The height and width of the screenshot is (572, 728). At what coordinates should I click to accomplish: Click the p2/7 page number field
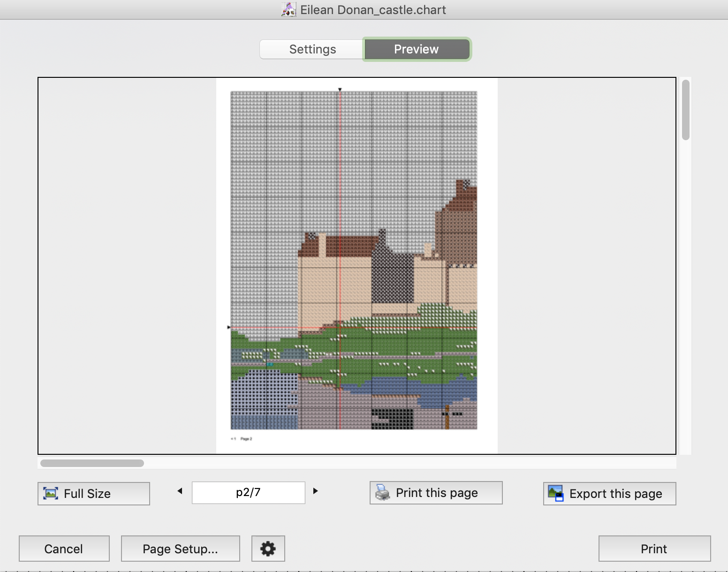(x=248, y=492)
